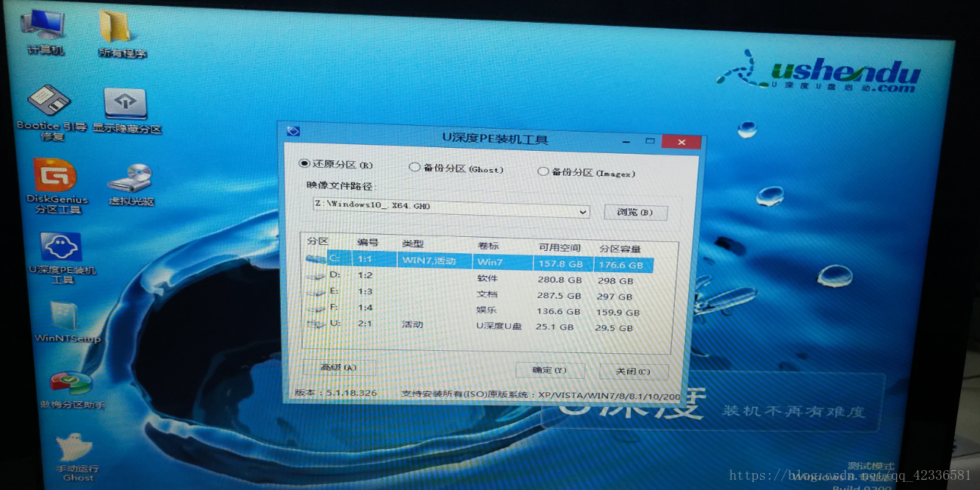Maximize the U深度PE装机工具 window

point(649,141)
